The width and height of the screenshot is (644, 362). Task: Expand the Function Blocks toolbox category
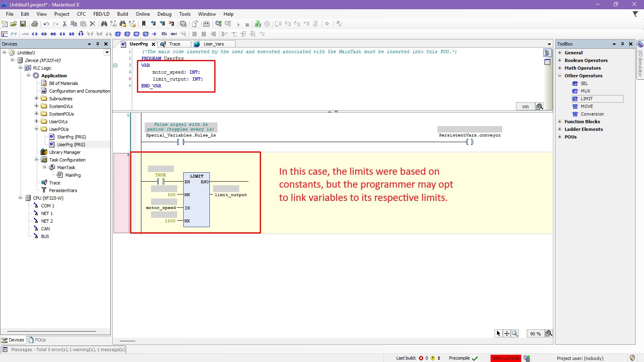tap(559, 122)
